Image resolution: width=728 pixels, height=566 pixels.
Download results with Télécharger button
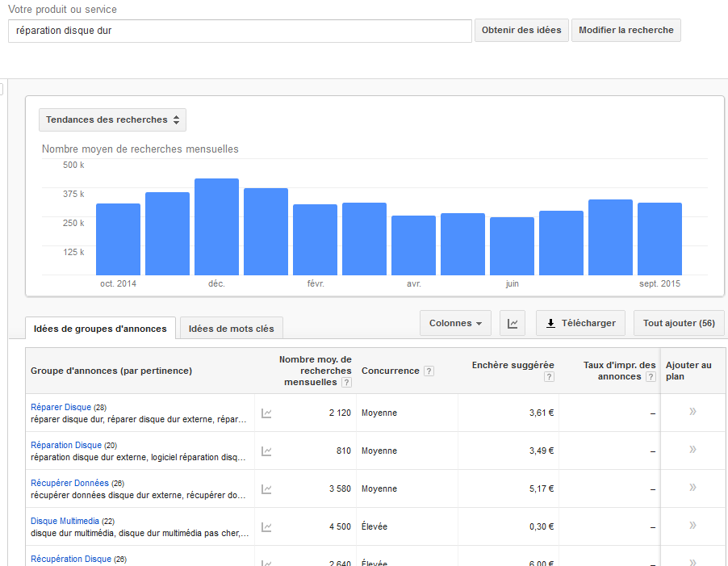pos(580,323)
